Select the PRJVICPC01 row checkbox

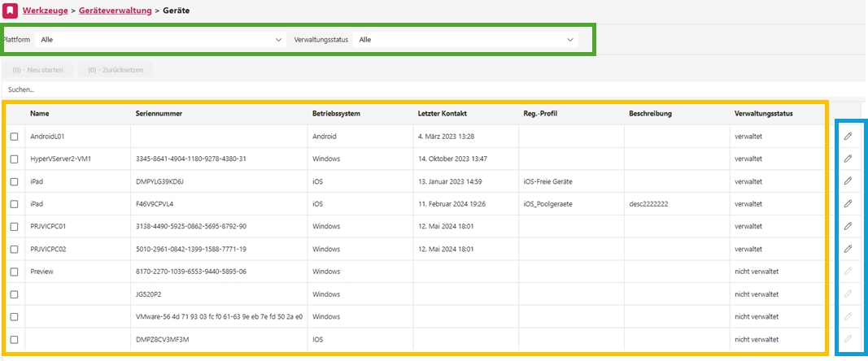[14, 226]
